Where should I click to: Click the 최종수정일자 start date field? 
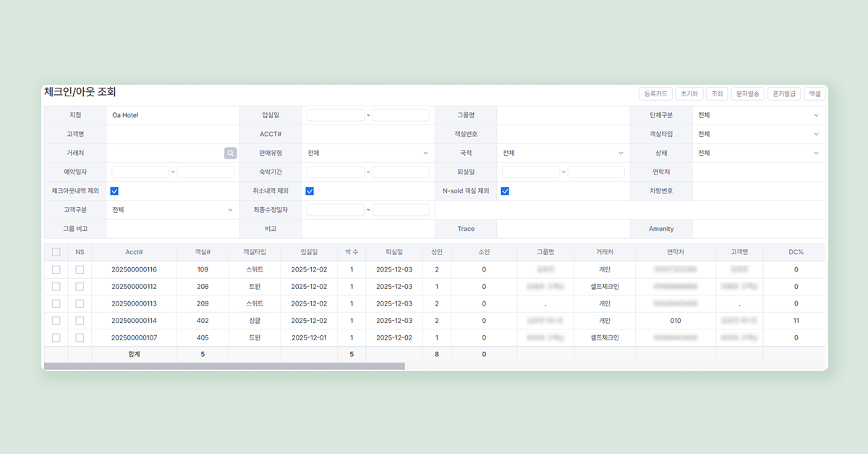point(336,210)
